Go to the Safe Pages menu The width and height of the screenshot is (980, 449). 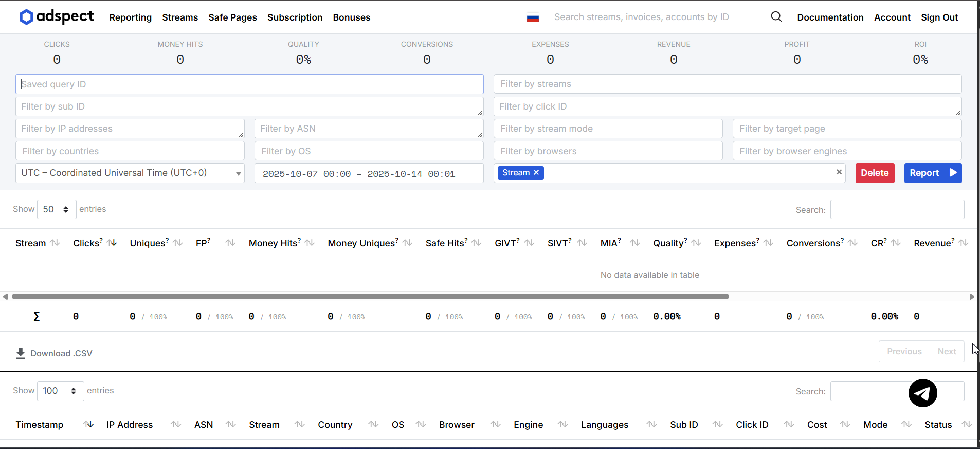pos(232,17)
